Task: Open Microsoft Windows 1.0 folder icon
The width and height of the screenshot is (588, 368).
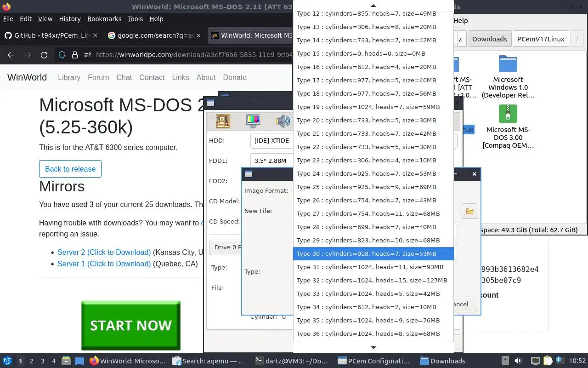Action: [x=508, y=64]
